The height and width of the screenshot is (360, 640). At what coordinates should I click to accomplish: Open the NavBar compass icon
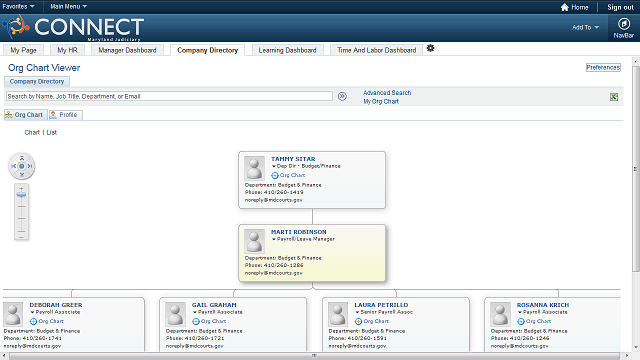point(623,24)
